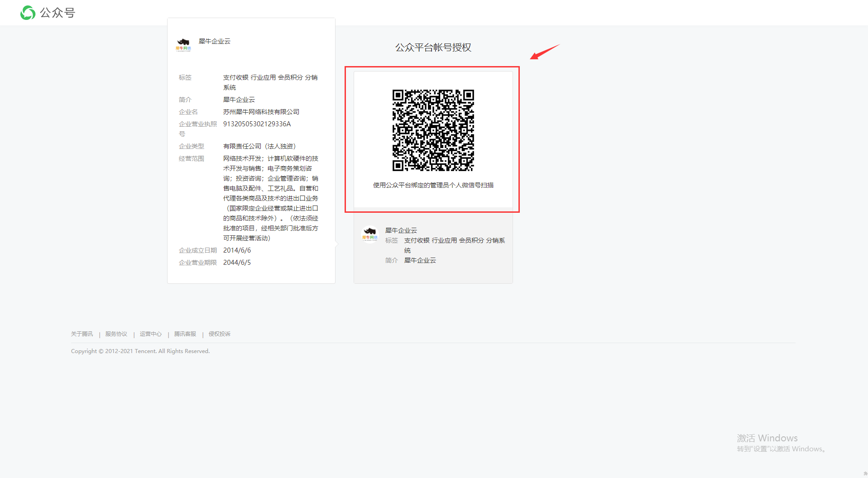Image resolution: width=868 pixels, height=478 pixels.
Task: Click the Copyright 2012-2021 Tencent text
Action: (x=140, y=351)
